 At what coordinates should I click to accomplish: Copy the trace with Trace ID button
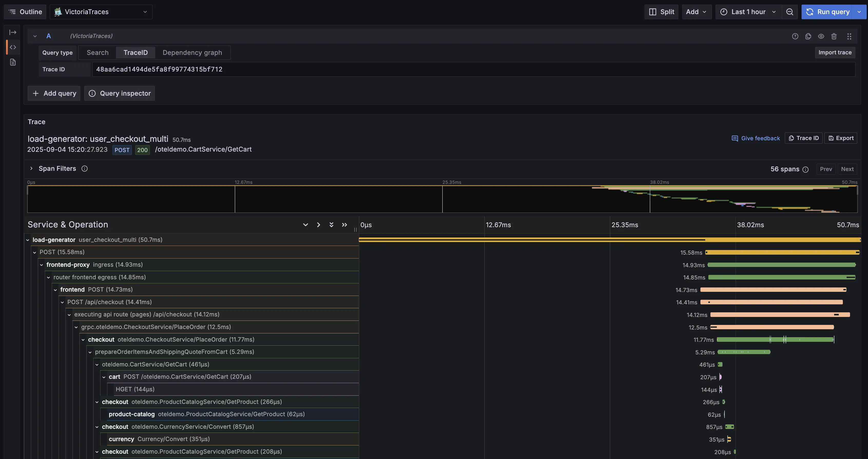click(804, 138)
